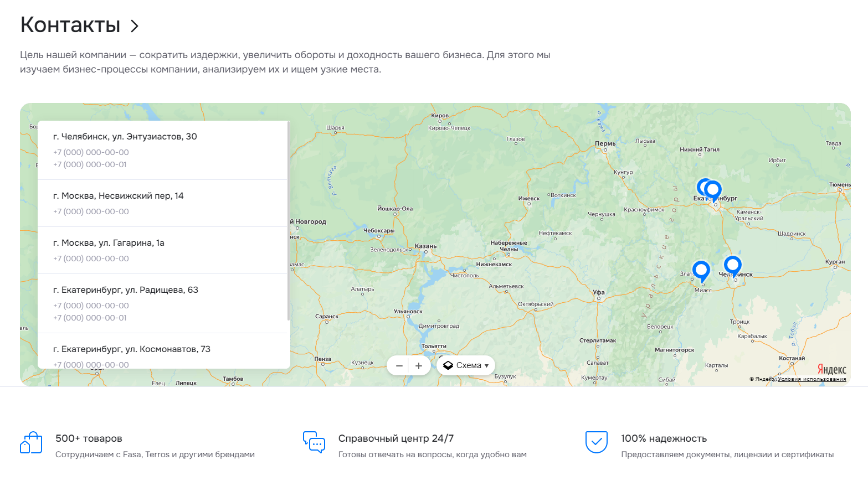Open the Условия использования link
Viewport: 868px width, 491px height.
811,379
